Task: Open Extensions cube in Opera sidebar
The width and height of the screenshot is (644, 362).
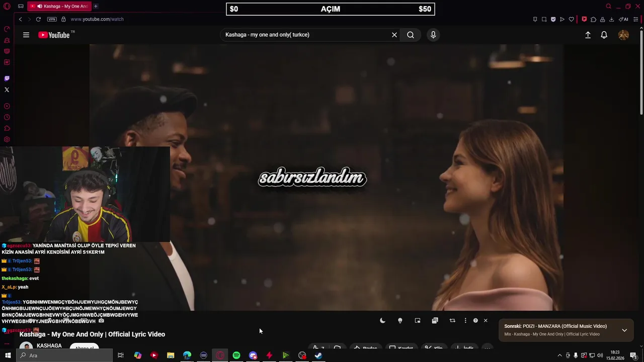Action: [7, 128]
